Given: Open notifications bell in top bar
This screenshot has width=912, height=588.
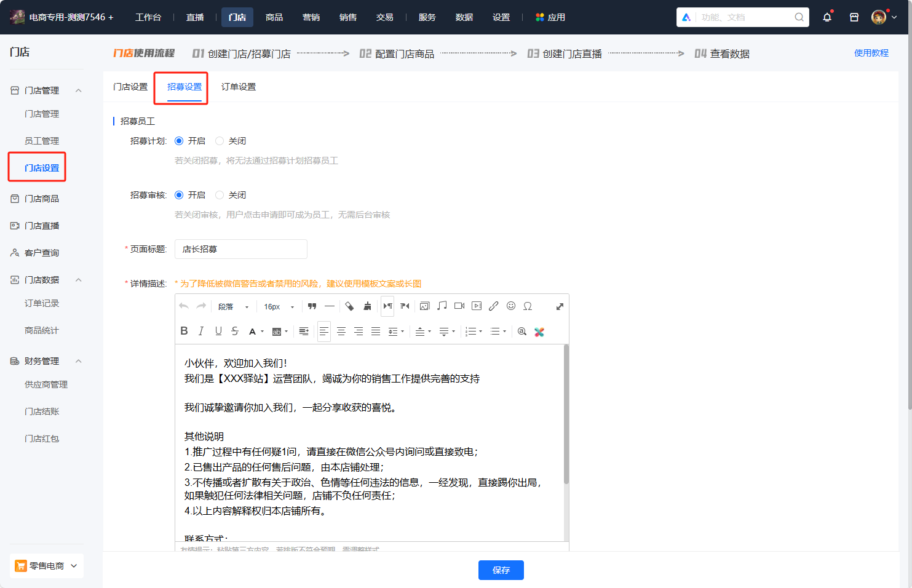Looking at the screenshot, I should tap(827, 17).
